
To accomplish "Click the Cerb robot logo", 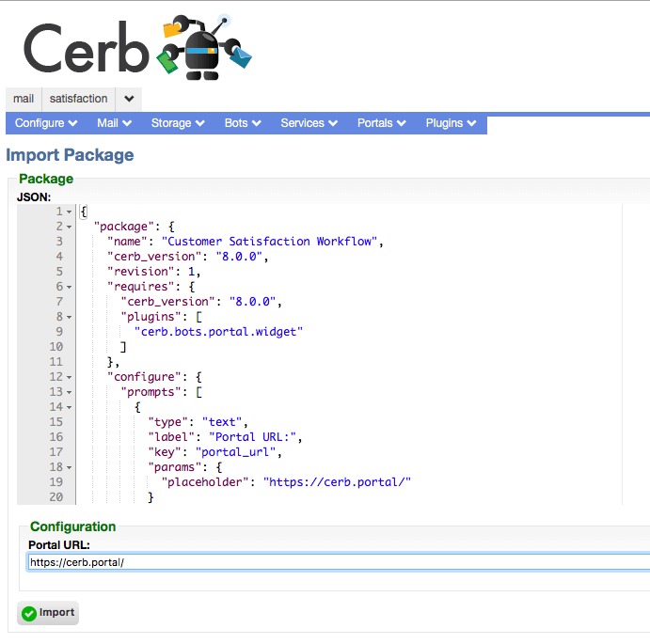I will [137, 48].
